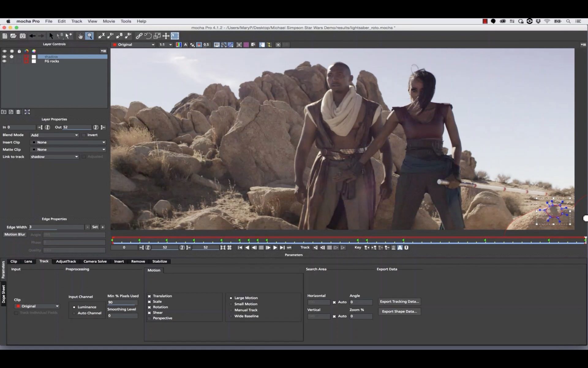Enable Rotation motion tracking checkbox
Viewport: 588px width, 368px height.
(149, 307)
